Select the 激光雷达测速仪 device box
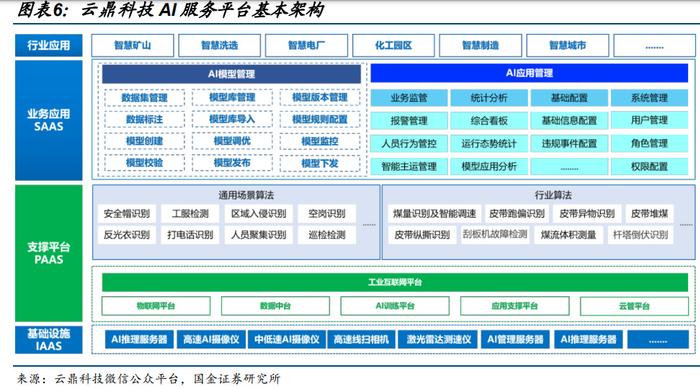The width and height of the screenshot is (700, 389). [439, 339]
